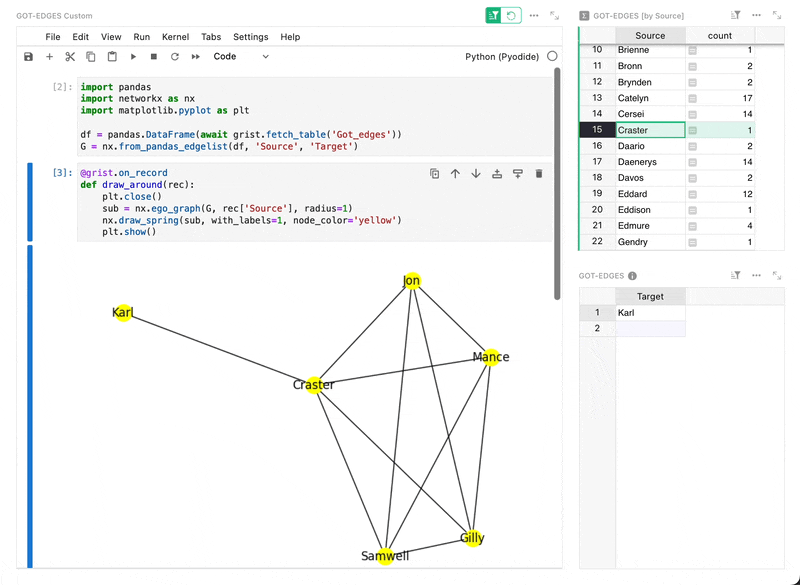Toggle the green filter button on GOT-EDGES Custom

[x=494, y=15]
